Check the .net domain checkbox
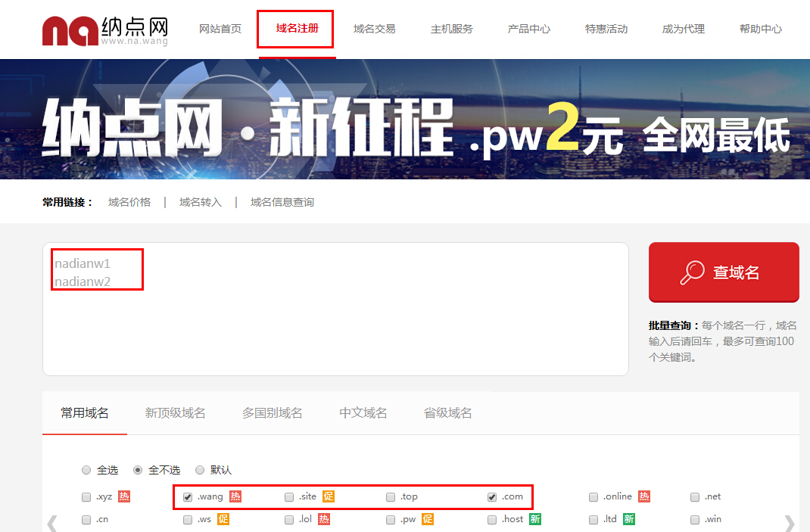 696,497
